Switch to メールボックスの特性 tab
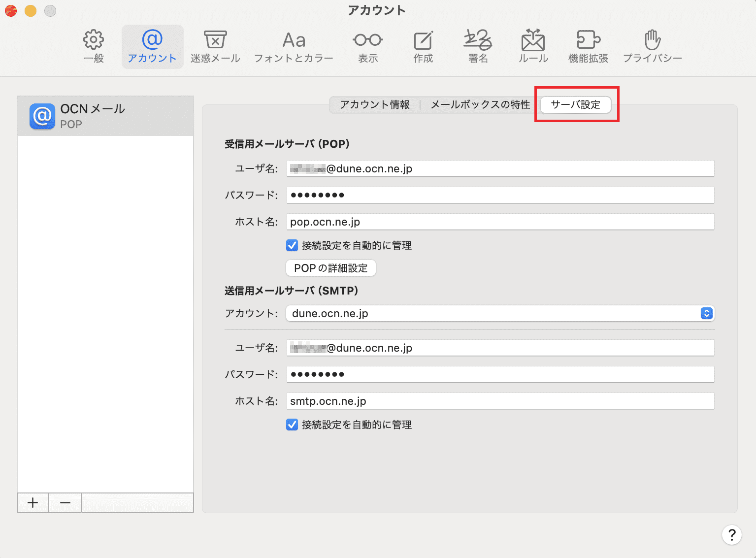Screen dimensions: 756x558 tap(480, 104)
